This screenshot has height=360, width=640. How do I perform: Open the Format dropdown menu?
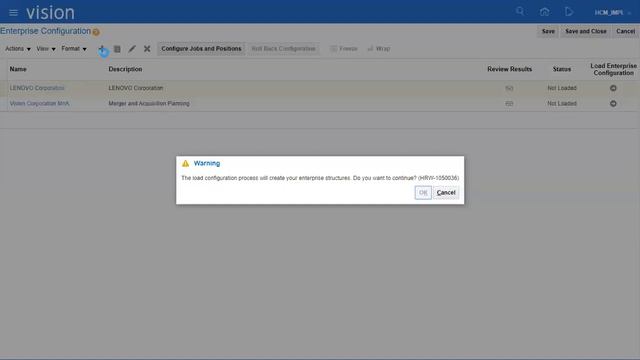point(74,49)
